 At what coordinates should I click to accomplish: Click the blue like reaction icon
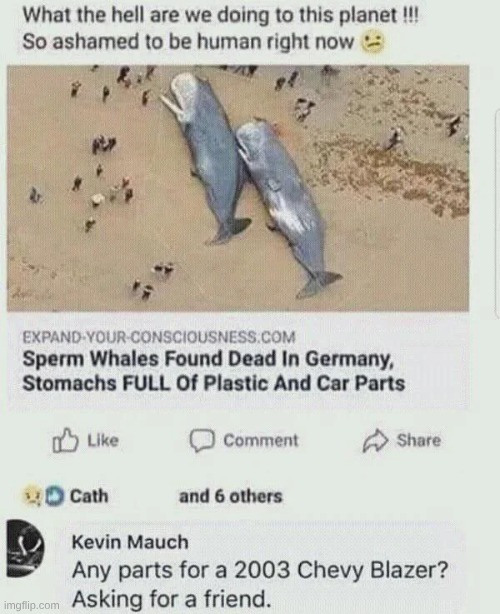pos(55,496)
